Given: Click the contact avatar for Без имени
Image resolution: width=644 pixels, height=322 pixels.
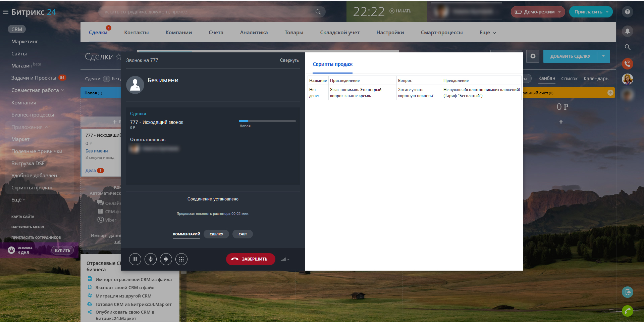Looking at the screenshot, I should [135, 85].
